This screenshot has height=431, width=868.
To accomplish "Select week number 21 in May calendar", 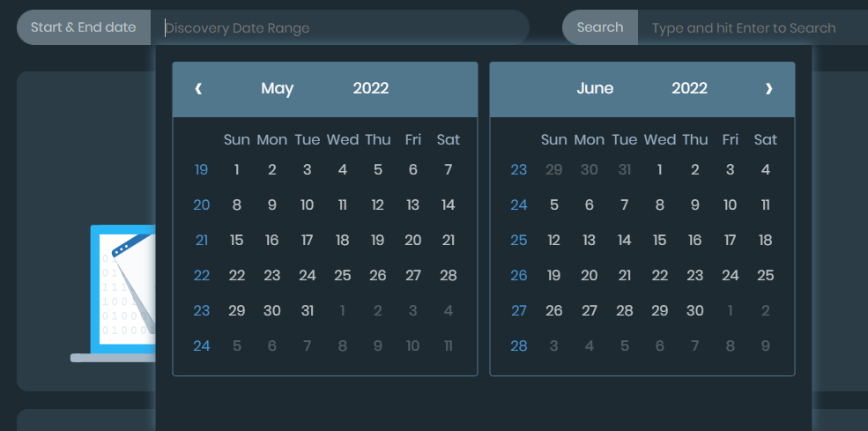I will click(202, 241).
